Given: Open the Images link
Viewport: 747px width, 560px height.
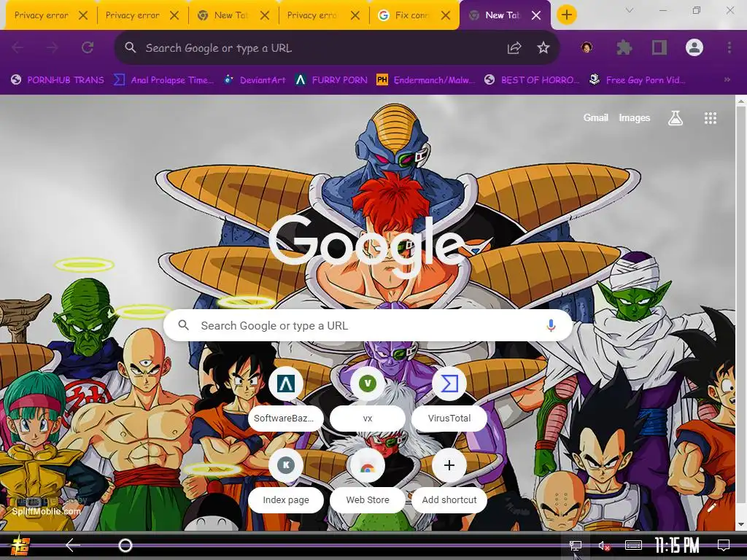Looking at the screenshot, I should [634, 117].
